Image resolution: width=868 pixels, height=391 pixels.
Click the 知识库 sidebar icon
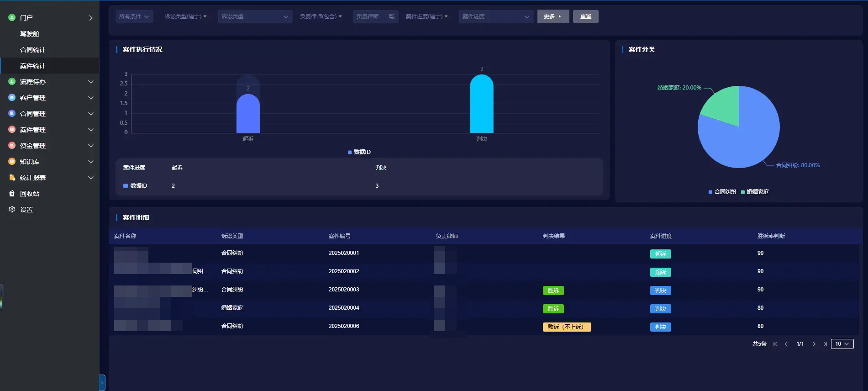coord(12,162)
